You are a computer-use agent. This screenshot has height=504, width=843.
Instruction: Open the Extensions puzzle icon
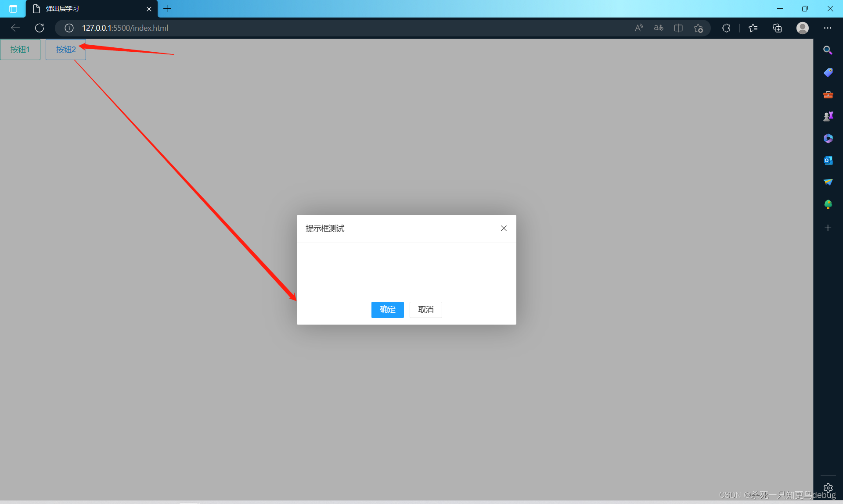click(x=726, y=28)
